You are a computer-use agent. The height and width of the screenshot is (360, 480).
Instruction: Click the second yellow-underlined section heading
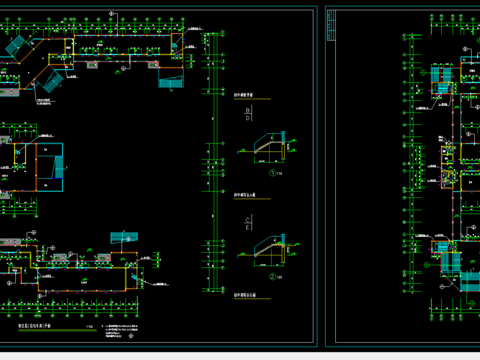[244, 195]
